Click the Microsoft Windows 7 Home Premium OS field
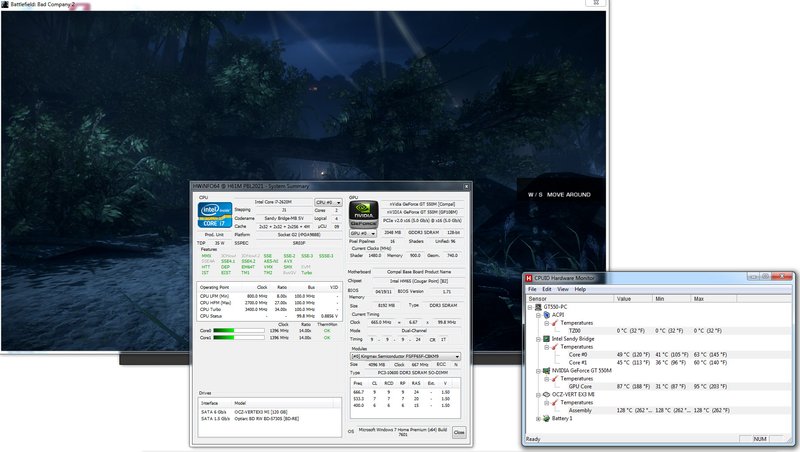800x452 pixels. [403, 432]
